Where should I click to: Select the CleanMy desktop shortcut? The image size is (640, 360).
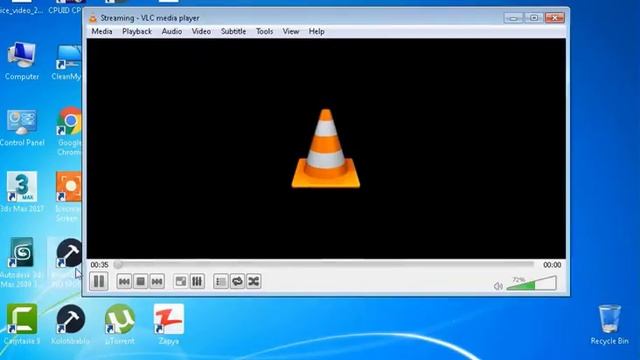click(67, 61)
